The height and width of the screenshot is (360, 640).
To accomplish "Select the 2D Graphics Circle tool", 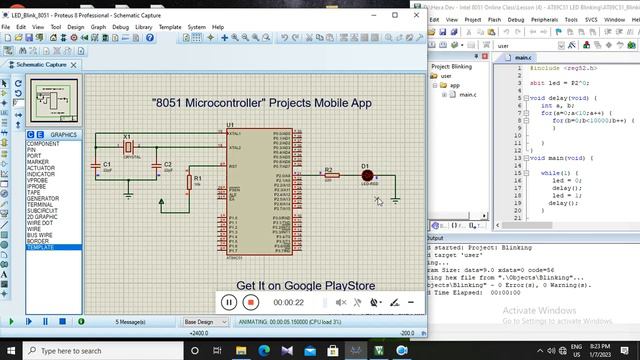I will coord(4,244).
